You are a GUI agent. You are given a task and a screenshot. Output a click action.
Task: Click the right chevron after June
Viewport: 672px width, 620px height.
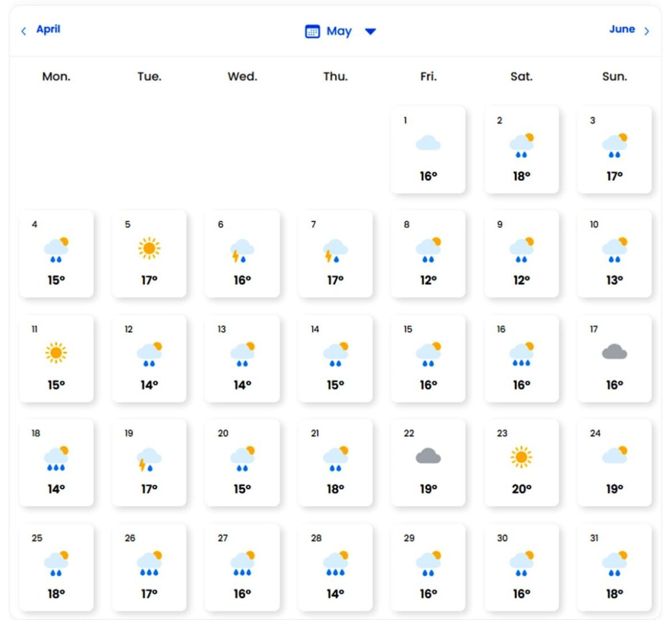coord(647,31)
